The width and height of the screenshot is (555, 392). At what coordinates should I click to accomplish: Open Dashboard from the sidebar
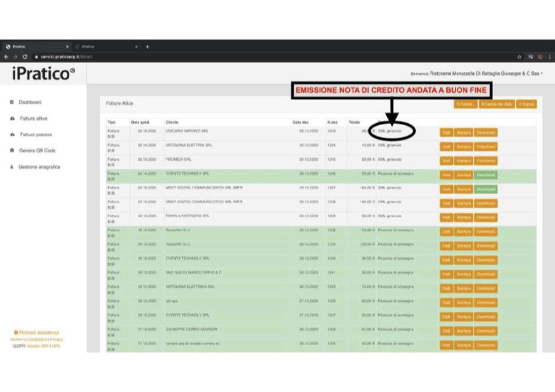[30, 102]
